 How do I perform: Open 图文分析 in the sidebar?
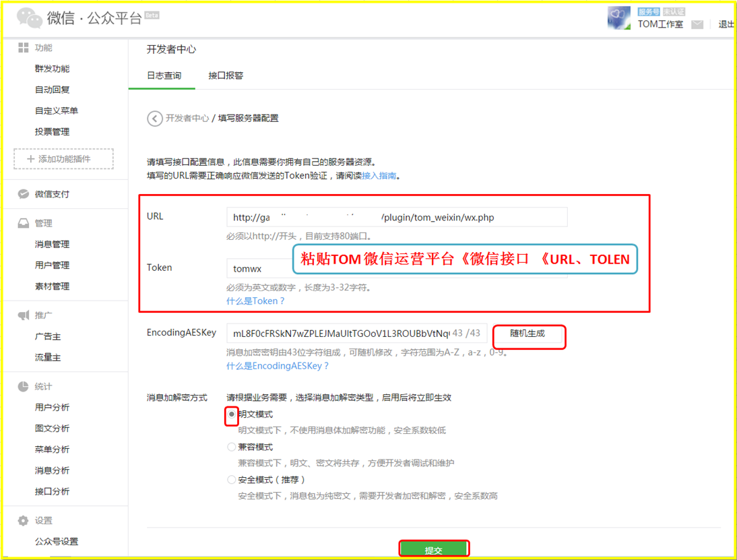52,429
